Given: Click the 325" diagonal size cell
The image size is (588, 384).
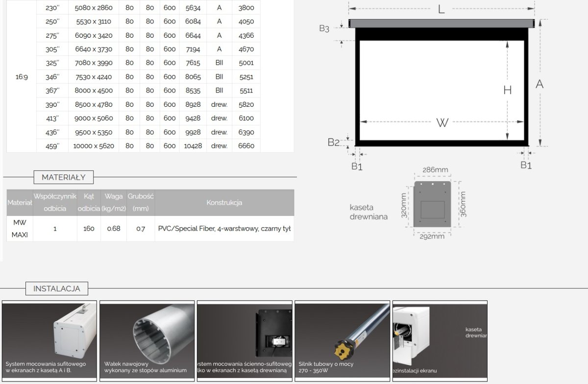Looking at the screenshot, I should click(52, 63).
